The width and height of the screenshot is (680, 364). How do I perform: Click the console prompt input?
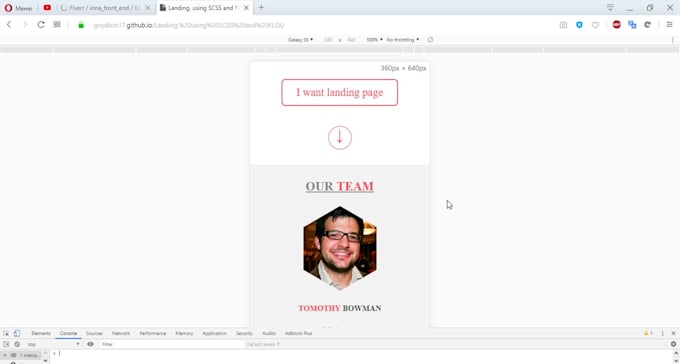tap(364, 354)
